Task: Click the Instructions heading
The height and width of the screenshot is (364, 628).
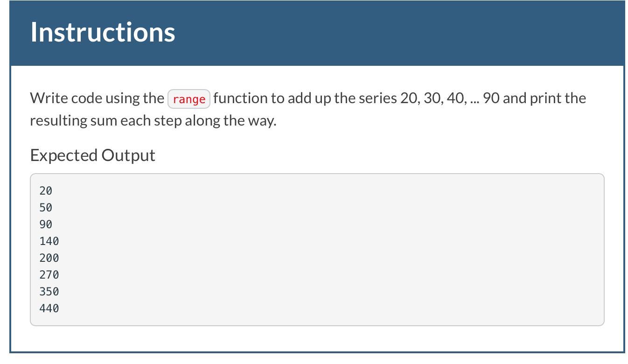Action: (x=103, y=32)
